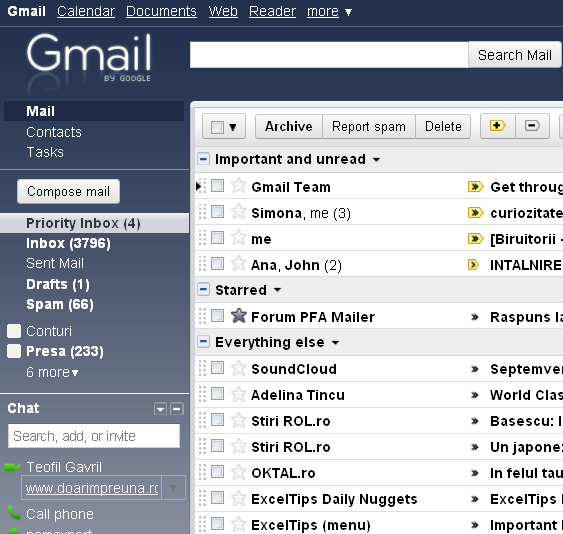This screenshot has height=534, width=563.
Task: Star the Gmail Team message
Action: 238,186
